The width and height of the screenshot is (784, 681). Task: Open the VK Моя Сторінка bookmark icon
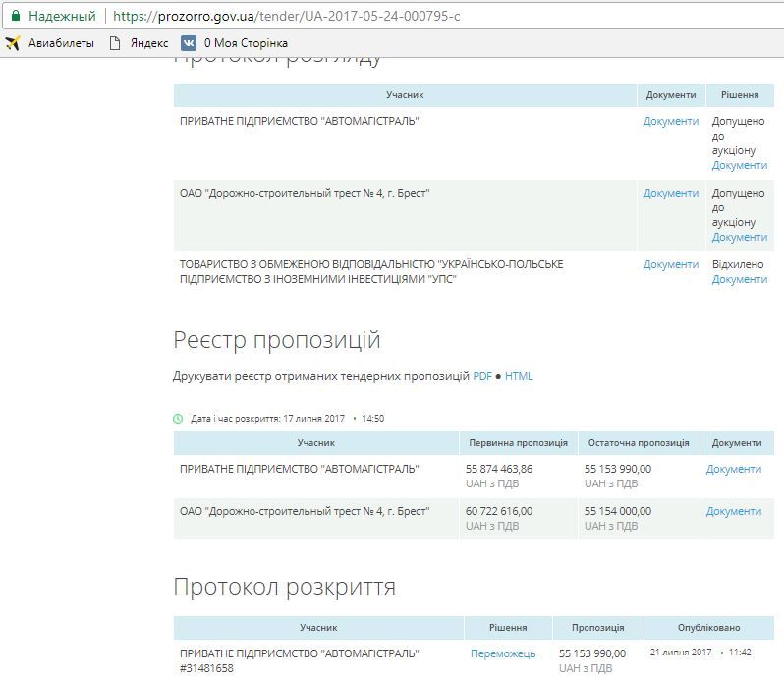coord(189,43)
